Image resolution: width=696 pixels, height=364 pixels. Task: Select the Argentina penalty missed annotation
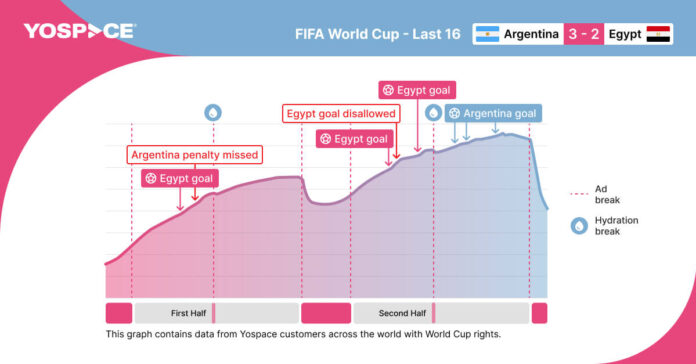tap(194, 155)
